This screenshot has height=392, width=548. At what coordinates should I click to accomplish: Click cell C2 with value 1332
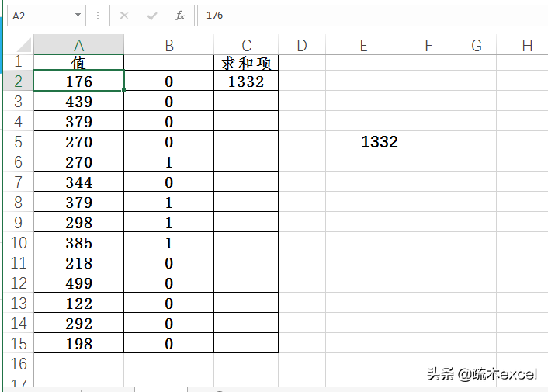pos(246,81)
